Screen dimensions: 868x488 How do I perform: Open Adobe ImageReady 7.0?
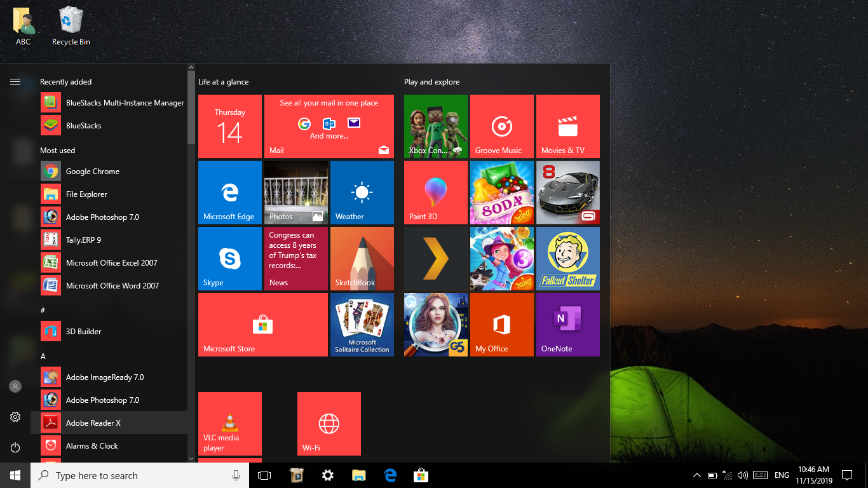click(109, 377)
